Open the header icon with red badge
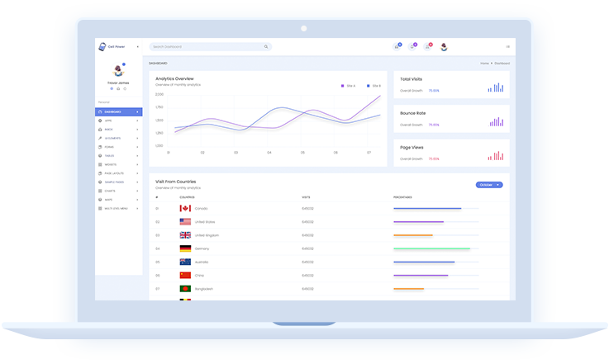Viewport: 609px width, 364px height. click(x=427, y=47)
